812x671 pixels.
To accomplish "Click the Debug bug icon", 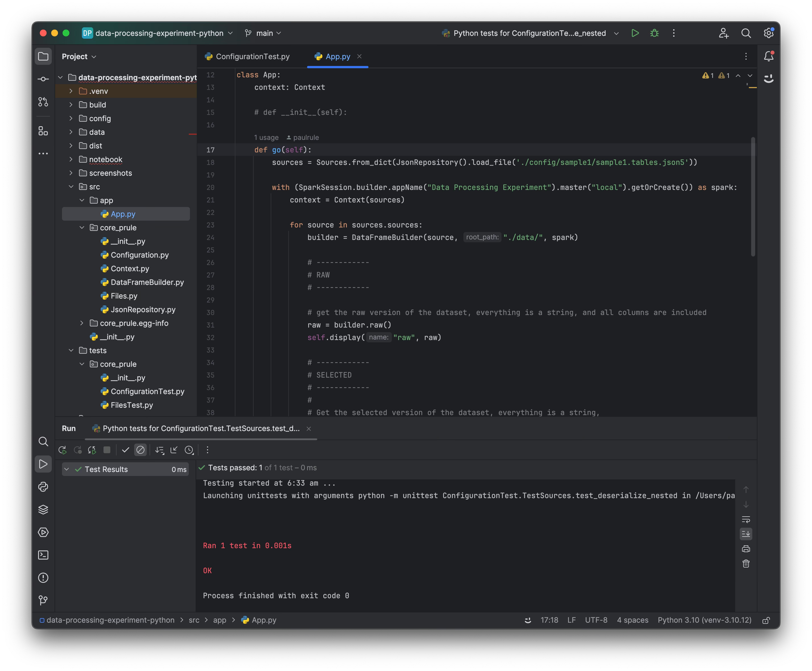I will (654, 33).
